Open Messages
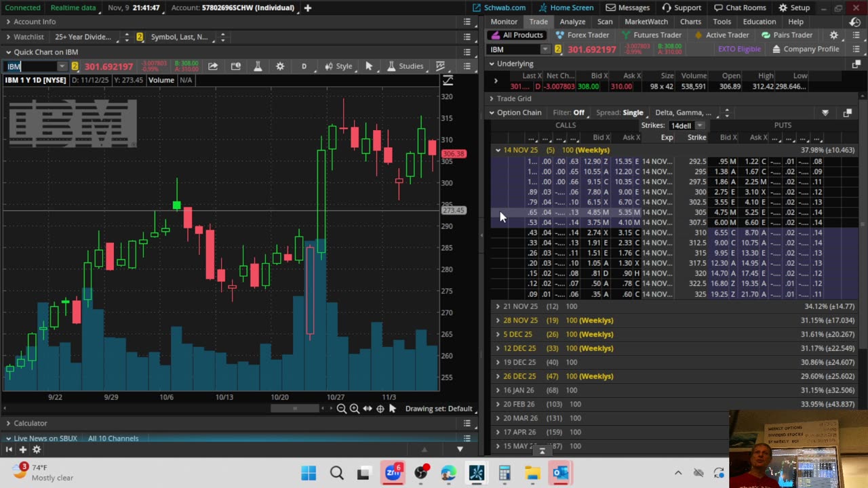This screenshot has height=488, width=868. pyautogui.click(x=628, y=8)
